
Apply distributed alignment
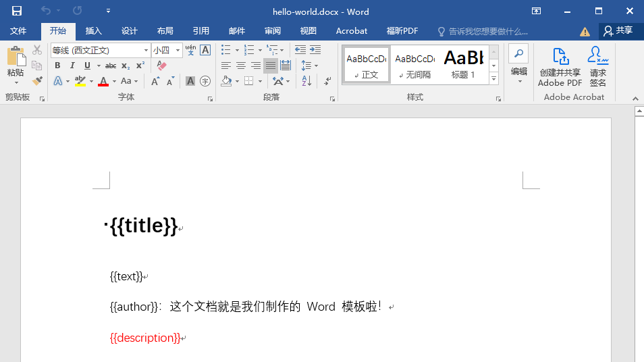click(286, 66)
